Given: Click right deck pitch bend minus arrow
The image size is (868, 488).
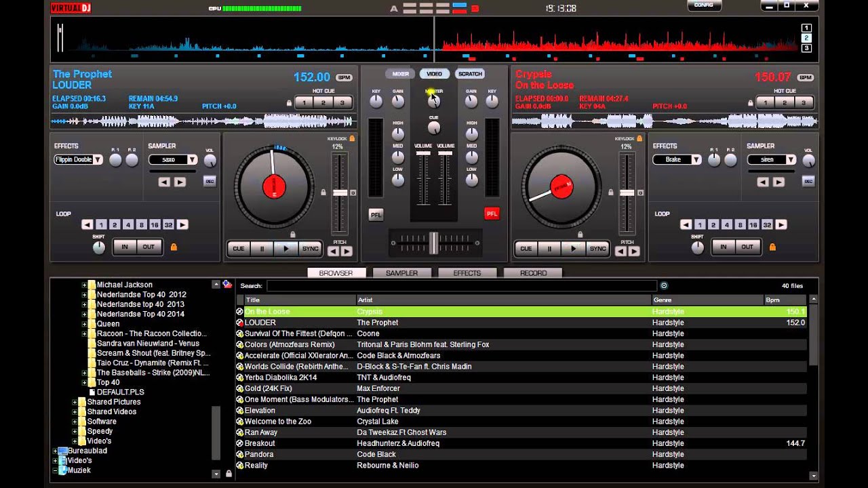Looking at the screenshot, I should point(620,251).
